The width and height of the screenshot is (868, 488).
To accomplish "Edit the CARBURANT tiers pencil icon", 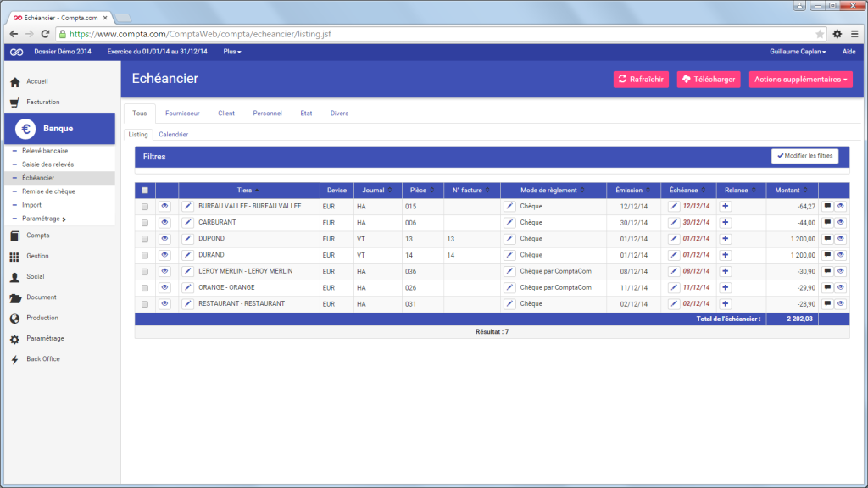I will pos(187,223).
